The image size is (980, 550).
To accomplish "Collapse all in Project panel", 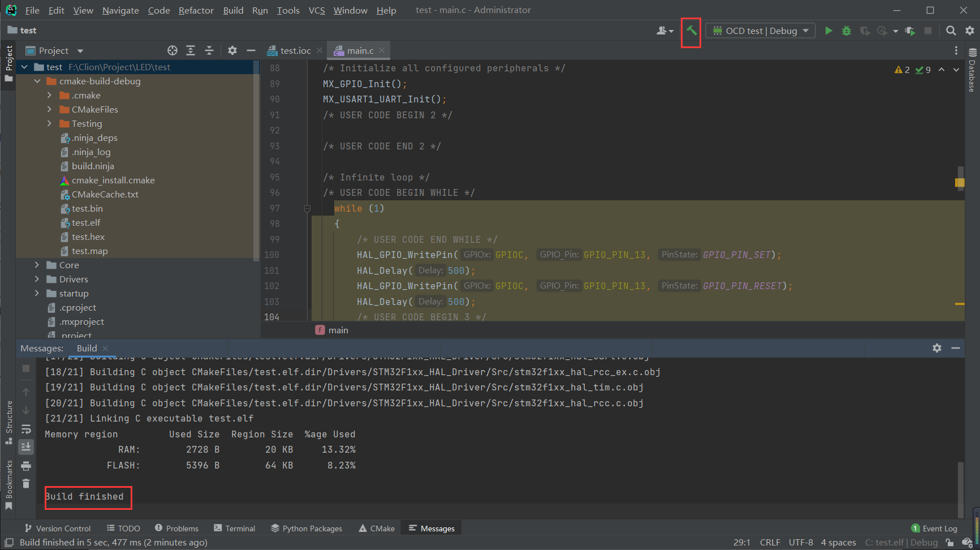I will pos(209,50).
